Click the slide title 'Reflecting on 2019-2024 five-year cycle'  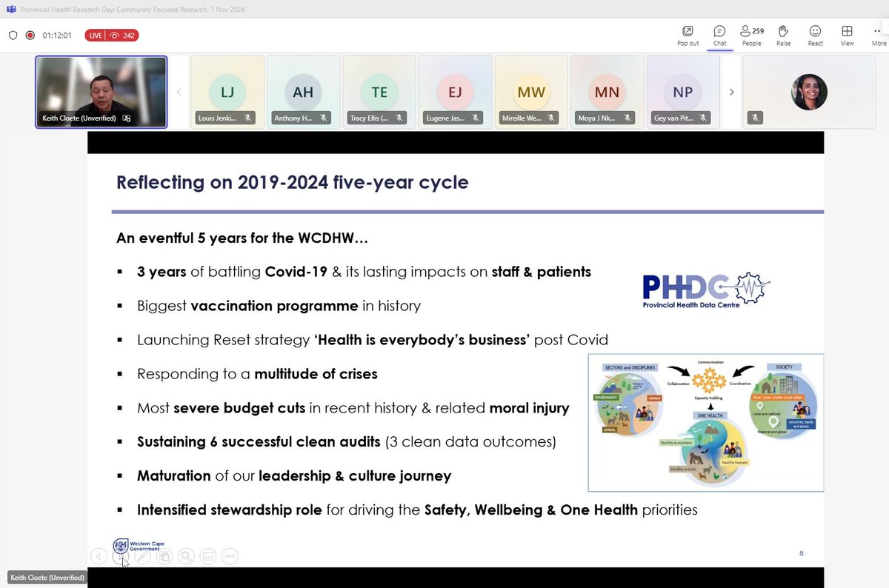[293, 182]
